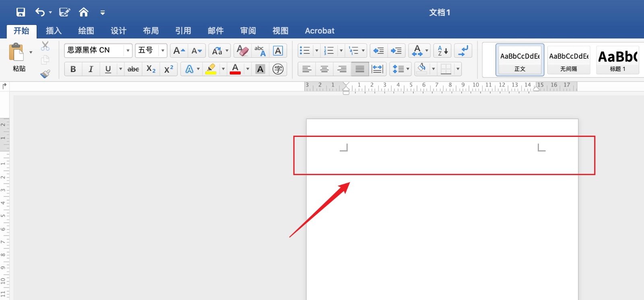Screen dimensions: 644x300
Task: Justify text alignment
Action: [x=360, y=69]
